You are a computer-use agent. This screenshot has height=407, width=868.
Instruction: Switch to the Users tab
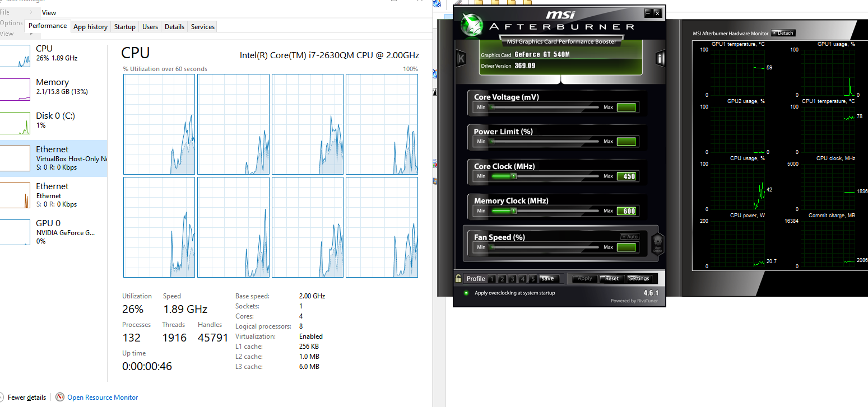pyautogui.click(x=150, y=27)
